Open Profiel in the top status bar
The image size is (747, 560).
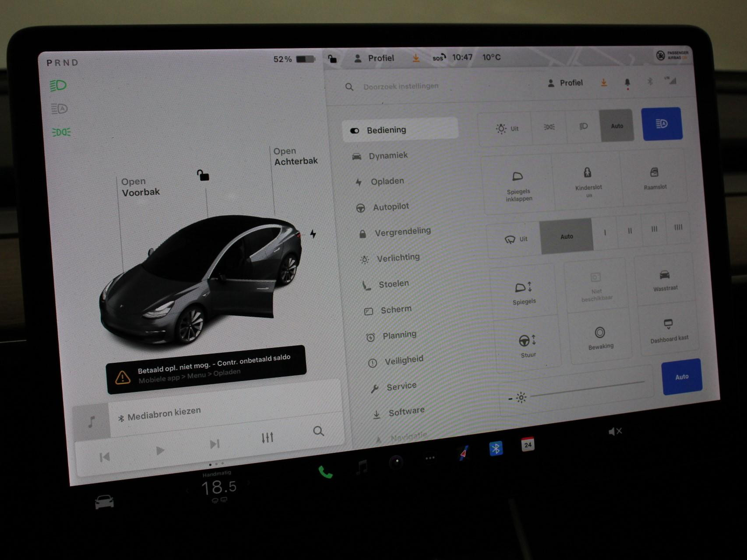(x=374, y=58)
